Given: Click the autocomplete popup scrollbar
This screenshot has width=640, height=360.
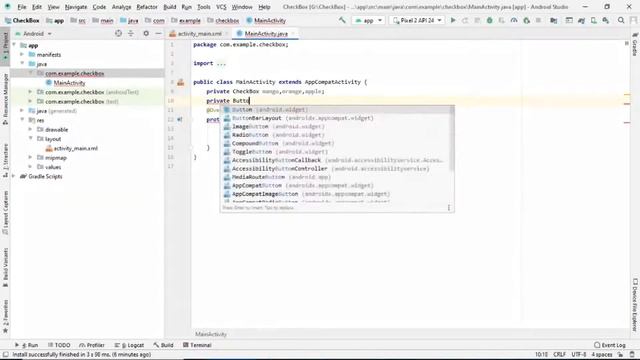Looking at the screenshot, I should [452, 138].
